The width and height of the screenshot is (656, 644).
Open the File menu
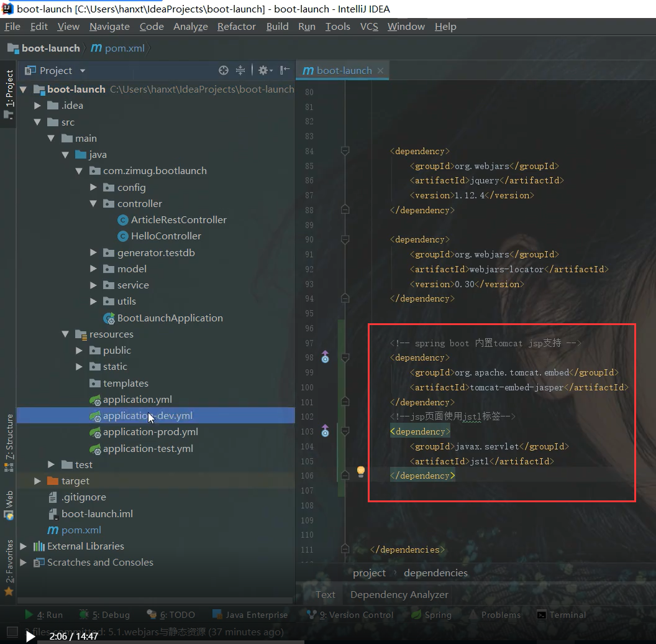(x=12, y=27)
